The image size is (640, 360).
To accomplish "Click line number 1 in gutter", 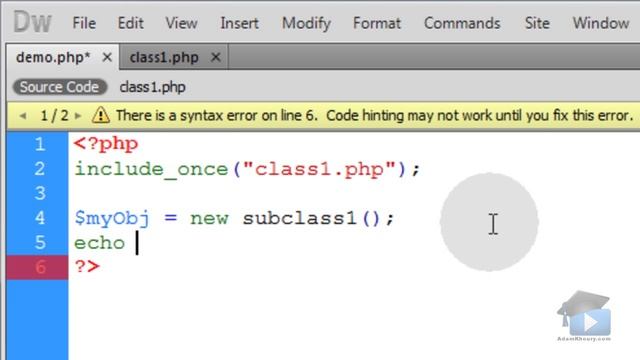I will (x=40, y=144).
